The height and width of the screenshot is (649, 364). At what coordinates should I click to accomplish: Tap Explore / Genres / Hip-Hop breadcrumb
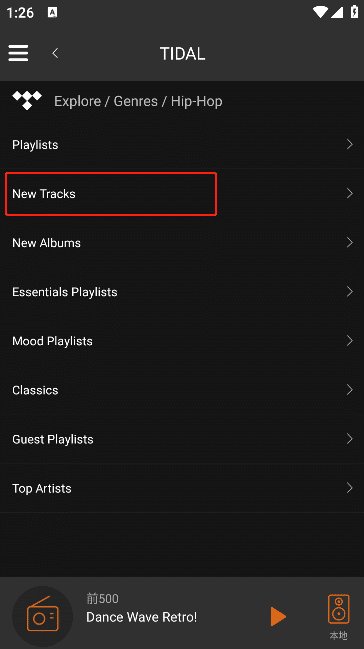[138, 101]
